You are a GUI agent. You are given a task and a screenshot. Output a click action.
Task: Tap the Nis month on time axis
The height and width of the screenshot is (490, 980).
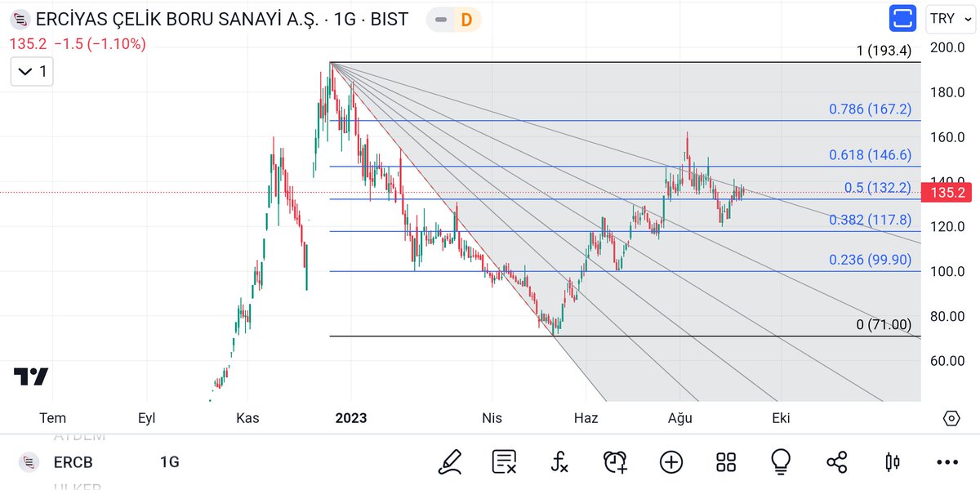pos(492,418)
